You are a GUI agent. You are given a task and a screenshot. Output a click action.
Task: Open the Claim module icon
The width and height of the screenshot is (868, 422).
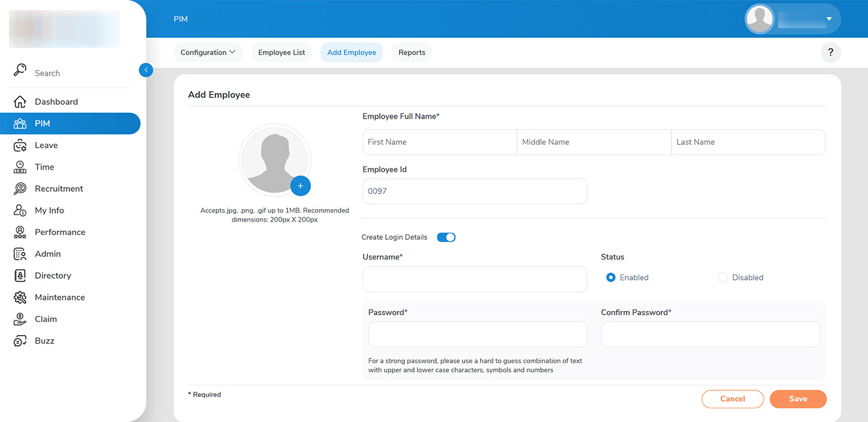point(20,319)
